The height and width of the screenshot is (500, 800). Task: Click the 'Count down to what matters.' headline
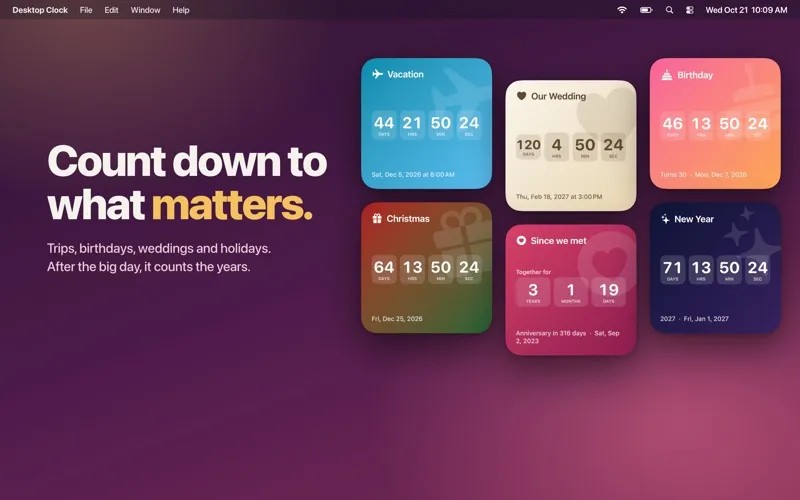(187, 183)
